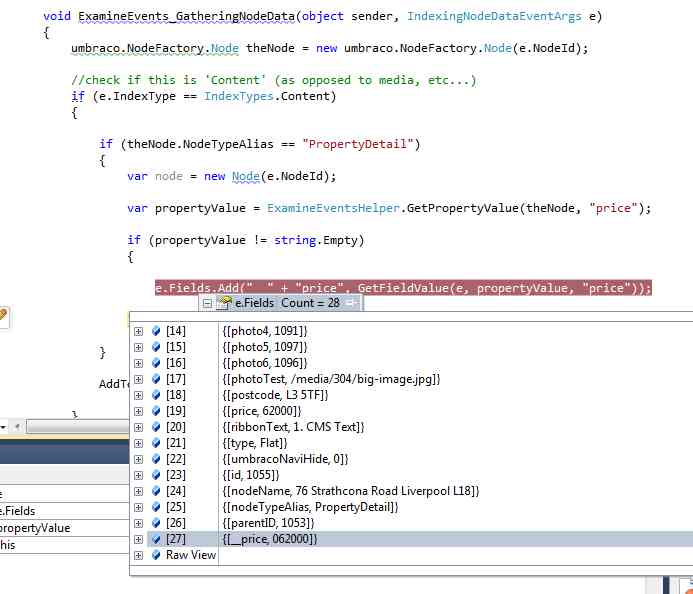Click the editor horizontal scrollbar left arrow
This screenshot has width=693, height=594.
[x=17, y=427]
